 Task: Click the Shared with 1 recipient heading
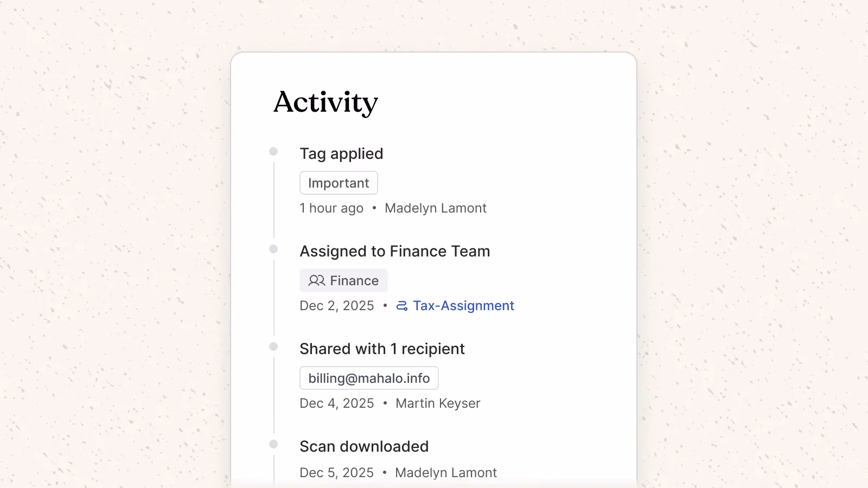pyautogui.click(x=382, y=349)
